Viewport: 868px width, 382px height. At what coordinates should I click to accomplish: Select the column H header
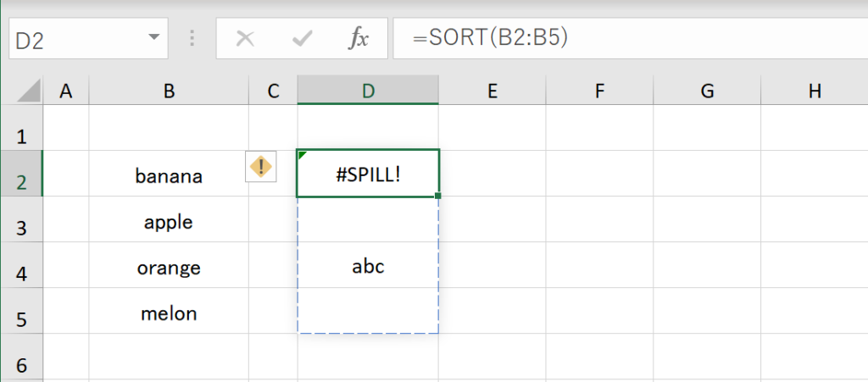814,91
